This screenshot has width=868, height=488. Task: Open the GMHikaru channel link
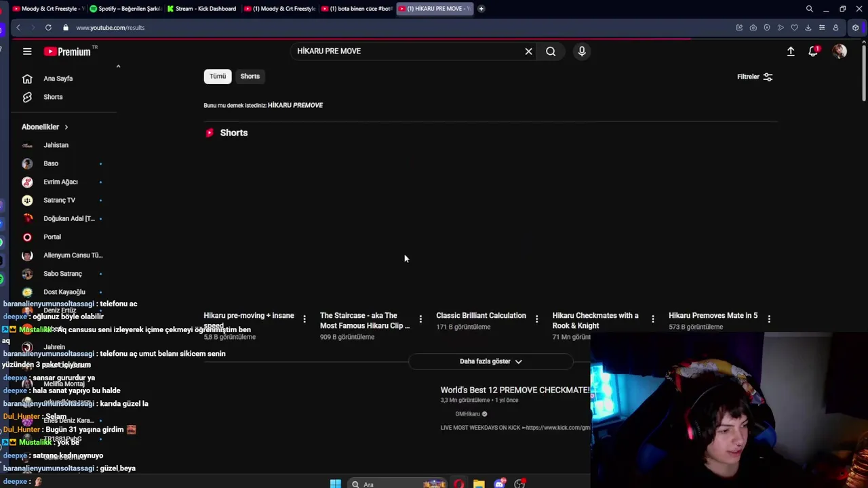(x=467, y=414)
